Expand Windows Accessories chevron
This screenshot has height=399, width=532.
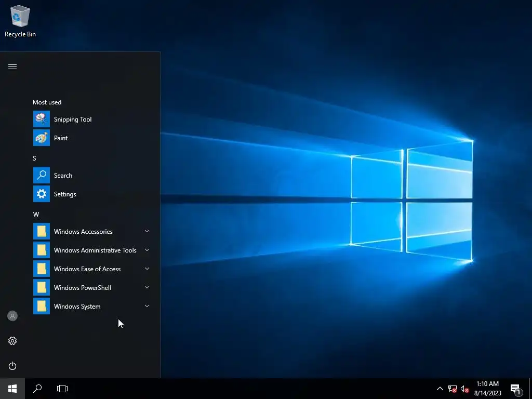click(147, 231)
